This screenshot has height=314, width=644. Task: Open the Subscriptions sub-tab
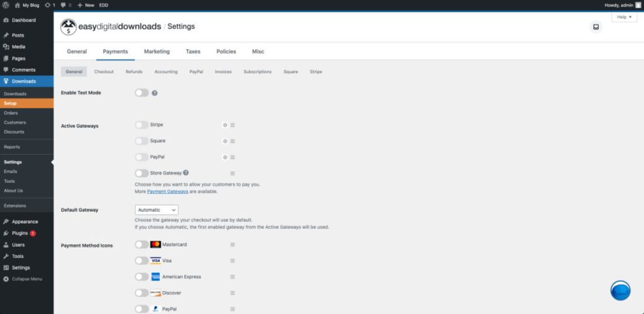point(258,72)
